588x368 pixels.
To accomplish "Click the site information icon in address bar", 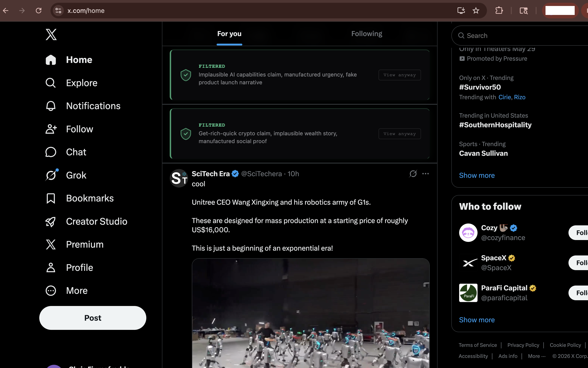I will click(58, 11).
